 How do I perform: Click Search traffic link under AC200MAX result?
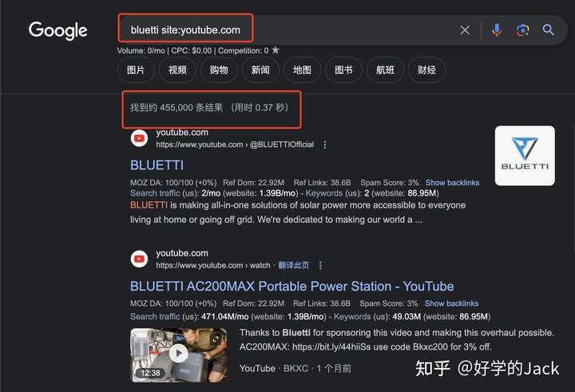click(x=155, y=316)
